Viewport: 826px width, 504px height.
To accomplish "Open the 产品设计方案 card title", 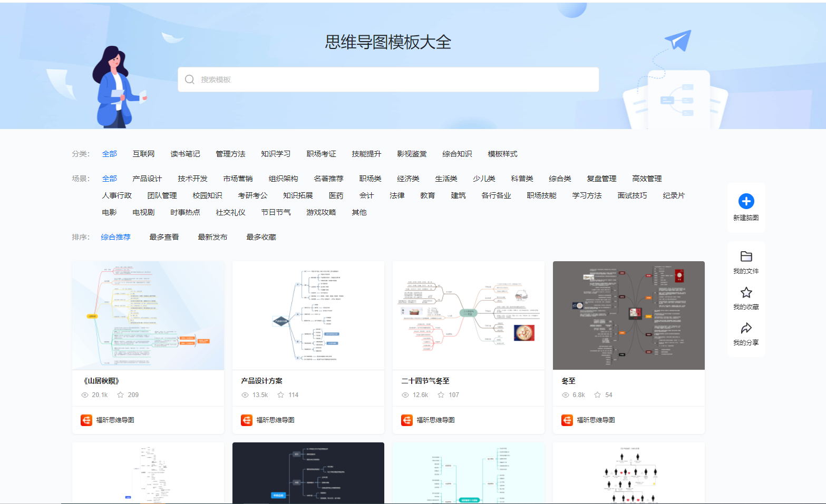I will 262,381.
